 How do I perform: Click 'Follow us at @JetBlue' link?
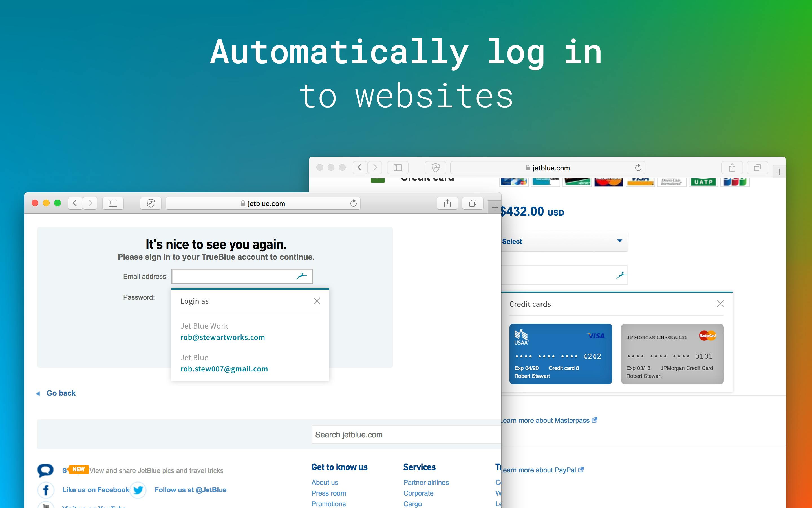click(x=191, y=490)
